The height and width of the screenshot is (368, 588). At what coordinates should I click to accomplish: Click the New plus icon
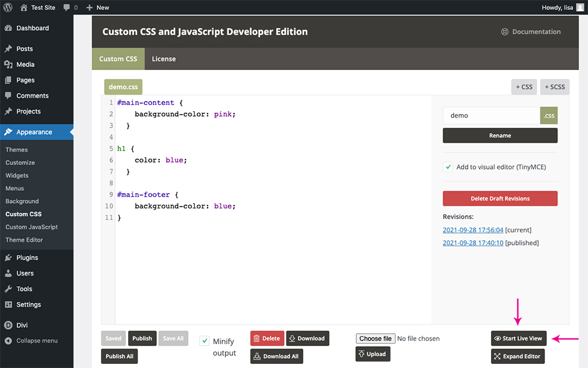pos(89,8)
